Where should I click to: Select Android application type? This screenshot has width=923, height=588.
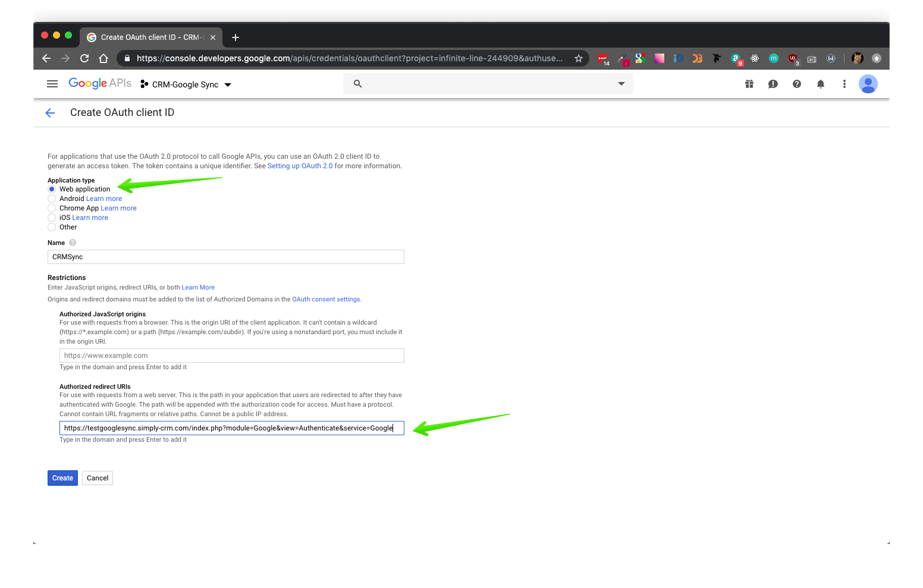(52, 199)
